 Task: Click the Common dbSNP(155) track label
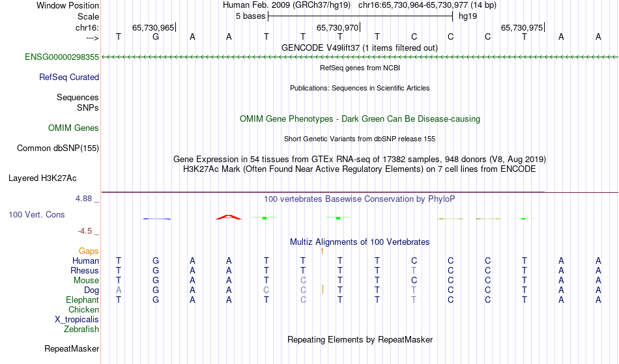point(58,148)
